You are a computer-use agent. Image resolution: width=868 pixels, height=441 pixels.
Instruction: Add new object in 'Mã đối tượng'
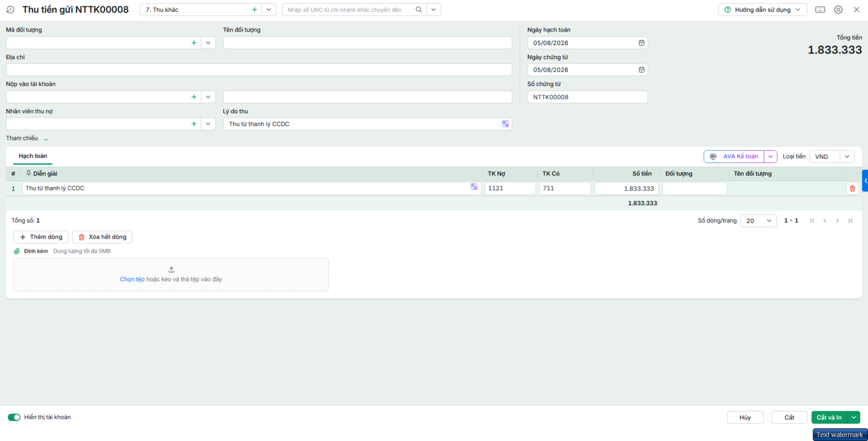click(194, 43)
